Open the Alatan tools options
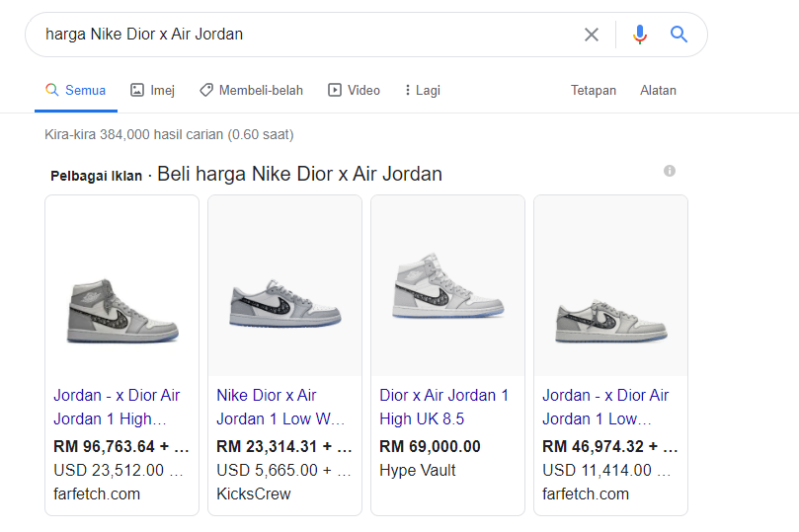Screen dimensions: 799x532 point(658,90)
